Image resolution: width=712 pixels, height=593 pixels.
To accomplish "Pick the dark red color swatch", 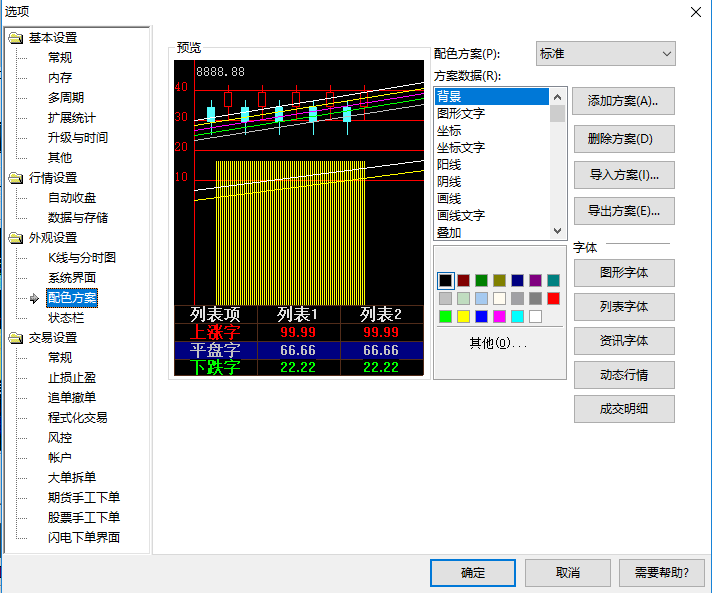I will 464,281.
